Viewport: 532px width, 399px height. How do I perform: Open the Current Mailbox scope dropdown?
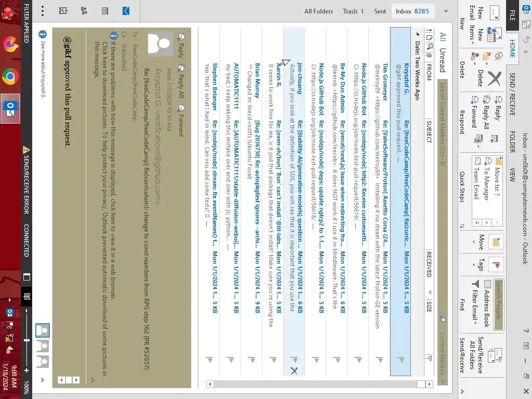click(442, 358)
